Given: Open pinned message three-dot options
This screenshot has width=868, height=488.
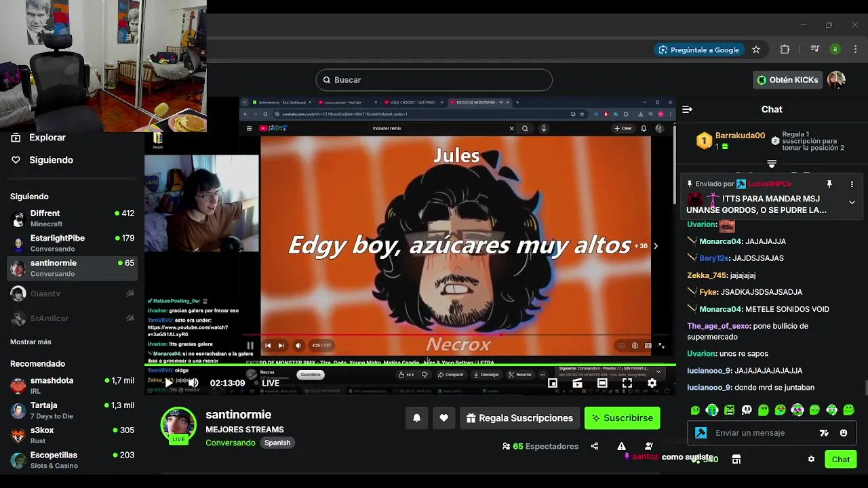Looking at the screenshot, I should [852, 184].
